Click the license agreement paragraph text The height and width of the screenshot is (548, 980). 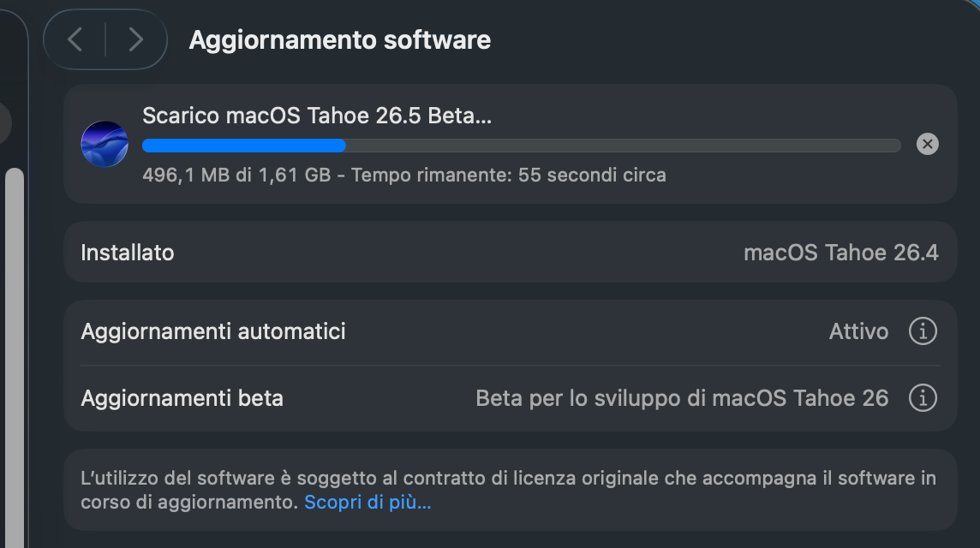click(508, 479)
